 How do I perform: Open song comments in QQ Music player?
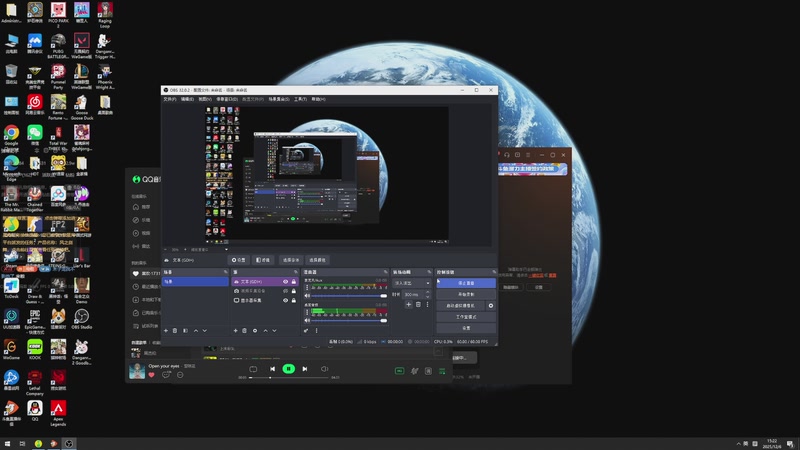(x=166, y=374)
